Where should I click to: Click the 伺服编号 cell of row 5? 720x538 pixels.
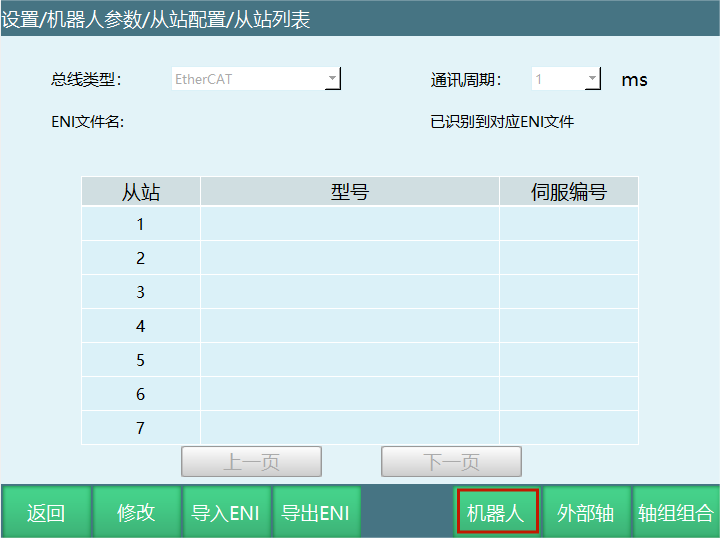[x=568, y=360]
